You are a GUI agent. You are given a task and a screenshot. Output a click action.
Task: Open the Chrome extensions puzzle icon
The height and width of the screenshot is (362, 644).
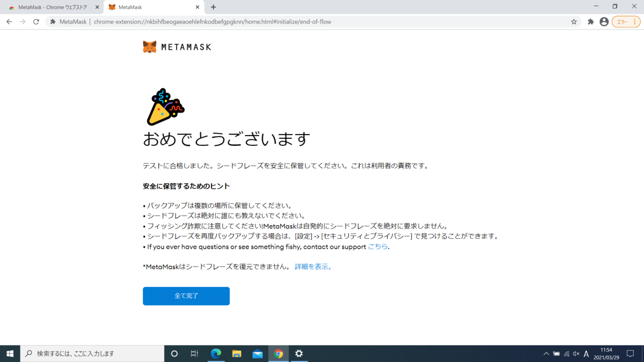[591, 22]
